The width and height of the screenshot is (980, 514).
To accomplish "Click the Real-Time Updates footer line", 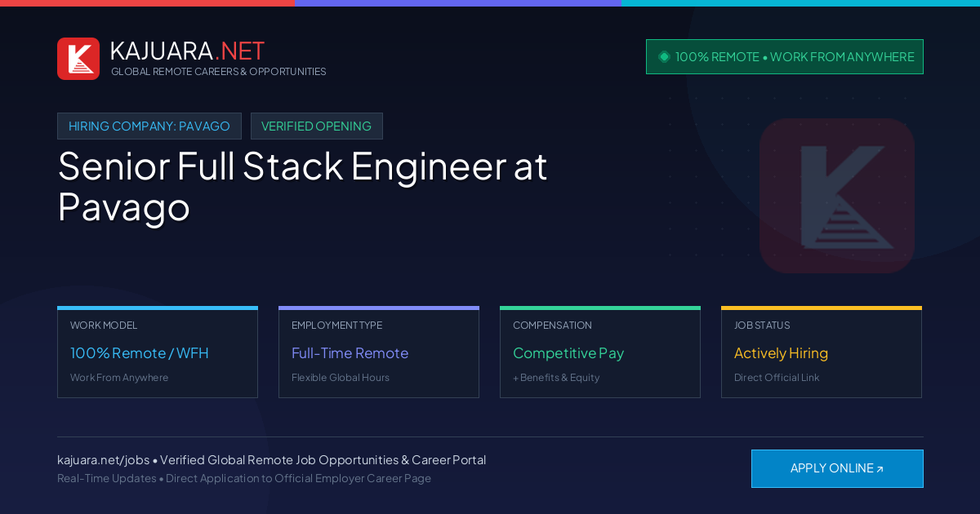I will 244,478.
